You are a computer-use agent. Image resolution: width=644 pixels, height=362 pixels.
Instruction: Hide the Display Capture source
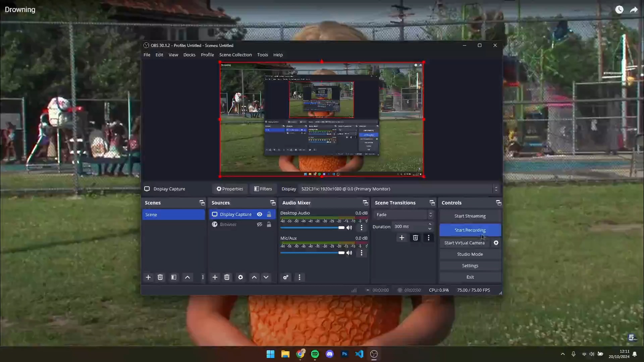tap(260, 214)
